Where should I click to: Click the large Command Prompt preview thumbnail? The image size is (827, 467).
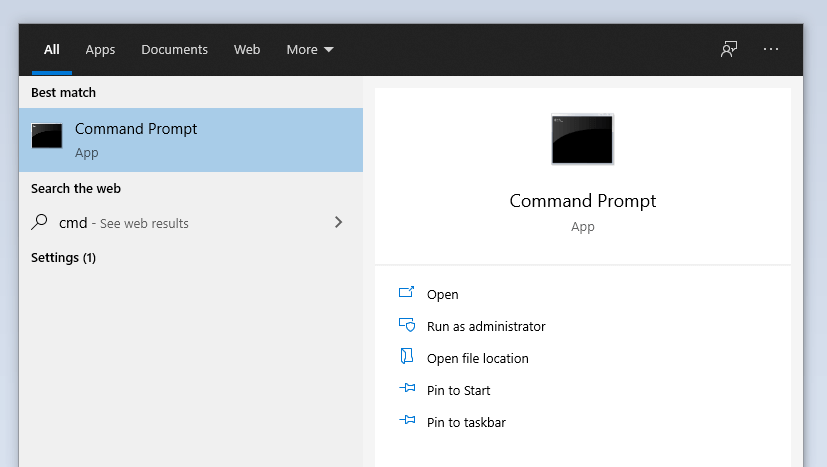point(582,139)
